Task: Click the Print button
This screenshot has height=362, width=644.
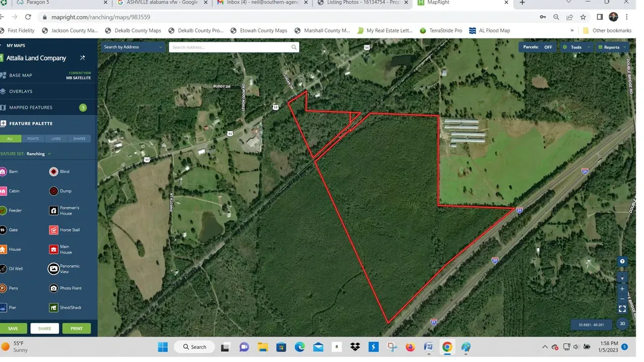Action: pos(77,329)
